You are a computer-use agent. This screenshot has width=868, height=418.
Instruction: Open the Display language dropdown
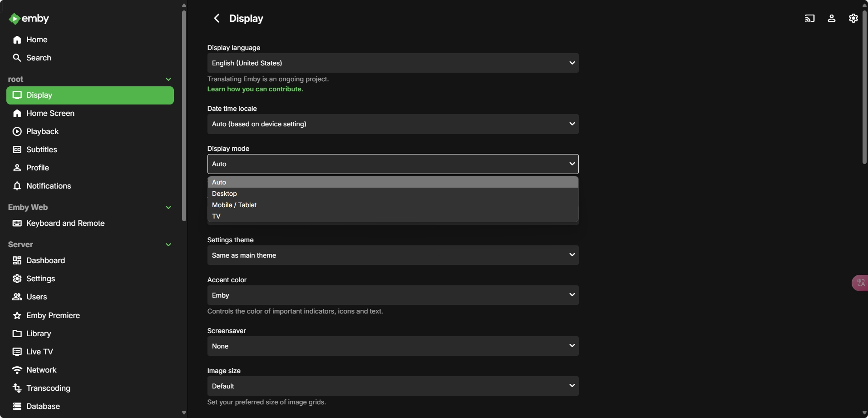pyautogui.click(x=393, y=63)
